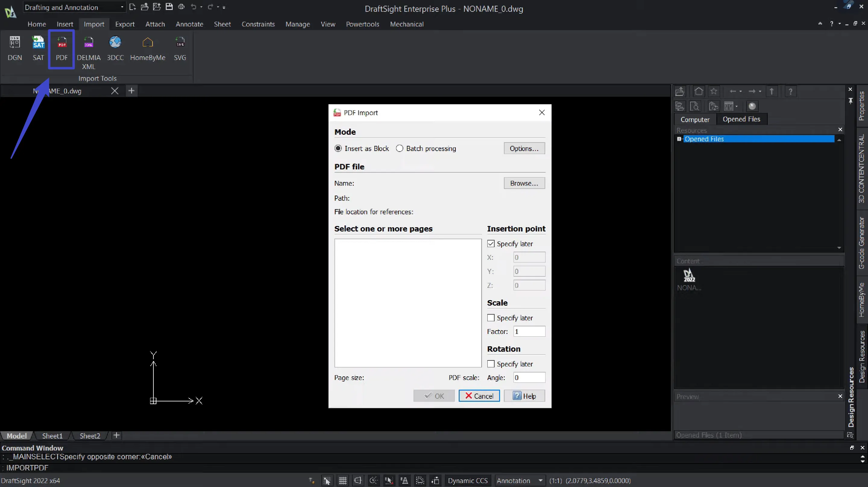This screenshot has height=487, width=868.
Task: Switch to the Insert ribbon tab
Action: [65, 24]
